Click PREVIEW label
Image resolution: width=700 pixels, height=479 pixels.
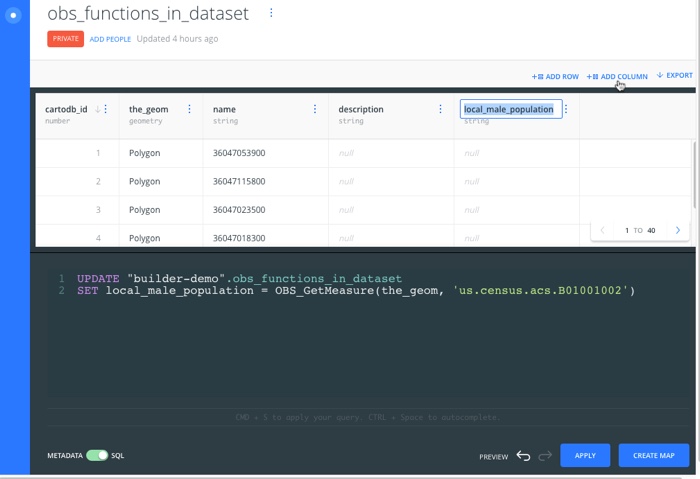(493, 457)
